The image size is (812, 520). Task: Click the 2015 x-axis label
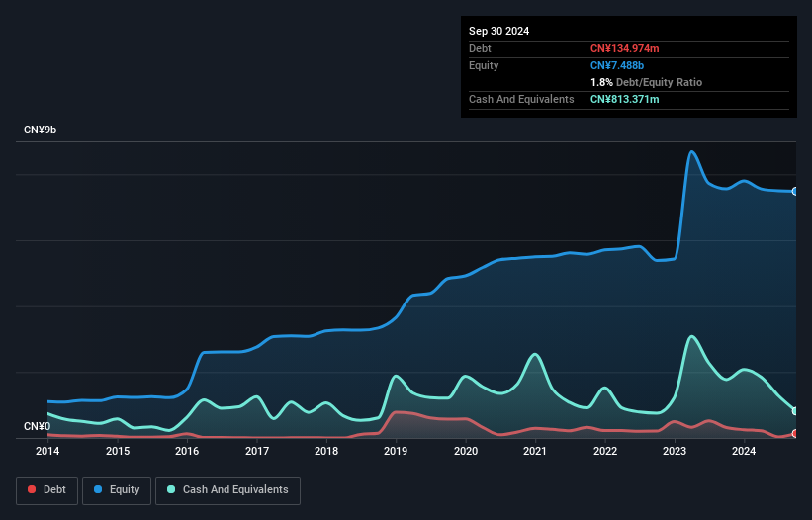tap(118, 451)
